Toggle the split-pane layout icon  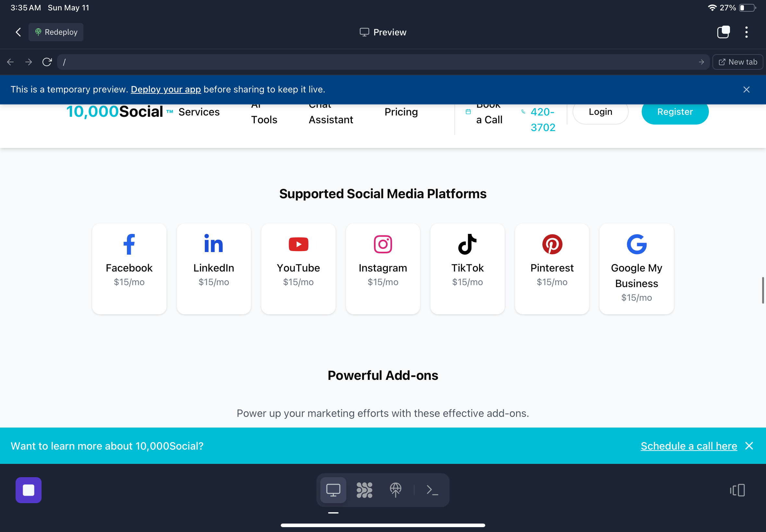[x=737, y=490]
